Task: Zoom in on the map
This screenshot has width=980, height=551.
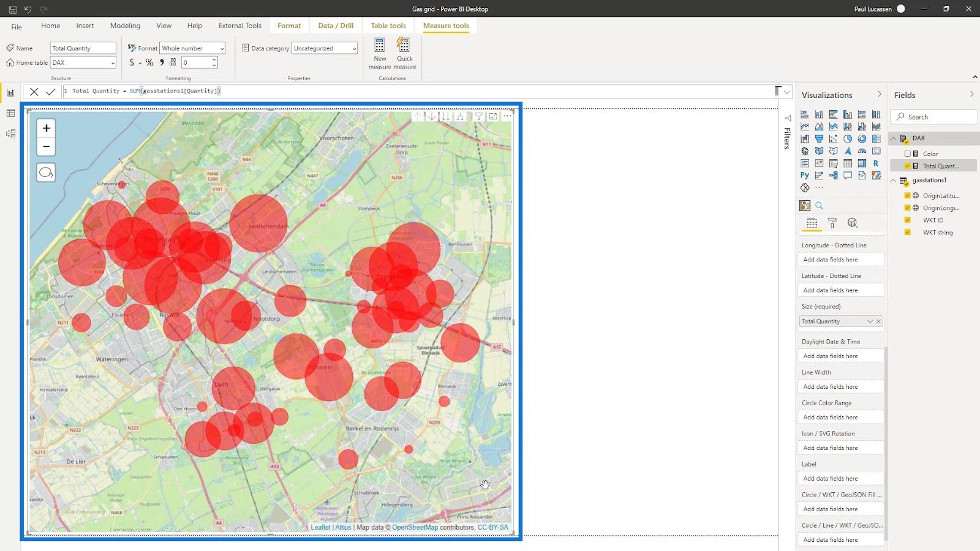Action: click(46, 128)
